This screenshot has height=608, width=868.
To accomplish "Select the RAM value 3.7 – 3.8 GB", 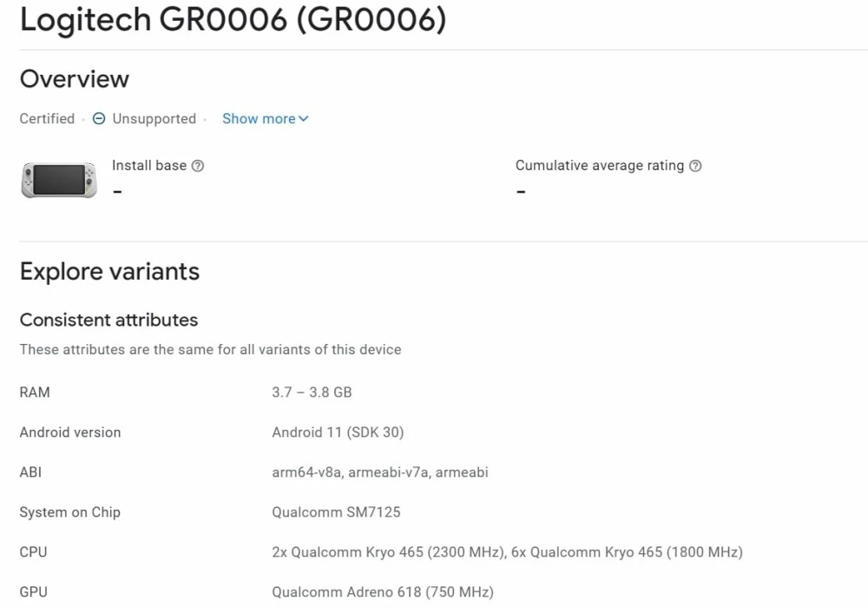I will pos(312,393).
